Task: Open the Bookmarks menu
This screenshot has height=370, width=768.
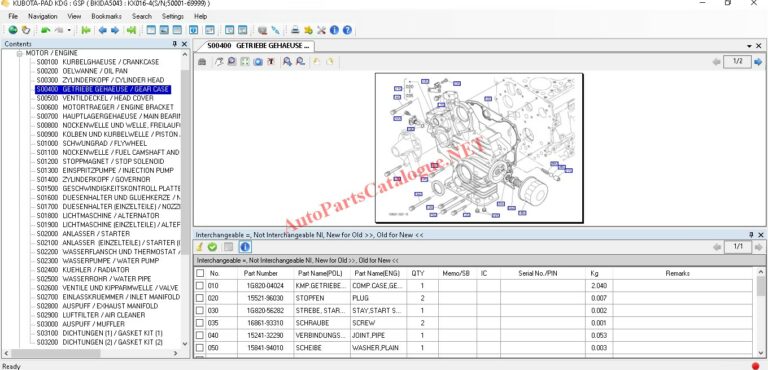Action: click(106, 16)
